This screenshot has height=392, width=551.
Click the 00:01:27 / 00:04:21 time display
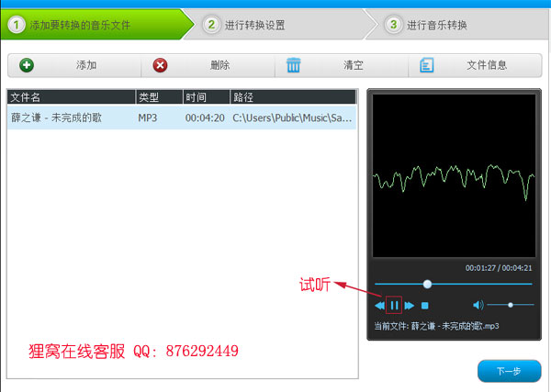point(499,268)
